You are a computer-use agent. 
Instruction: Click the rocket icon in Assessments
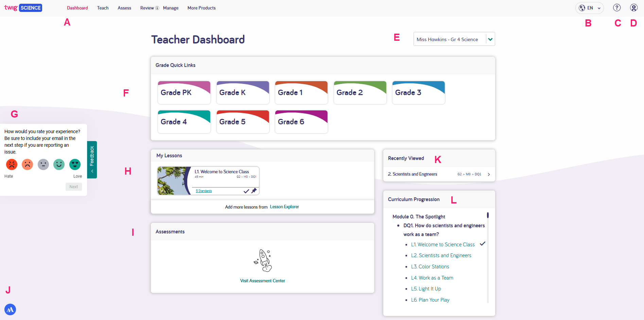(x=263, y=261)
